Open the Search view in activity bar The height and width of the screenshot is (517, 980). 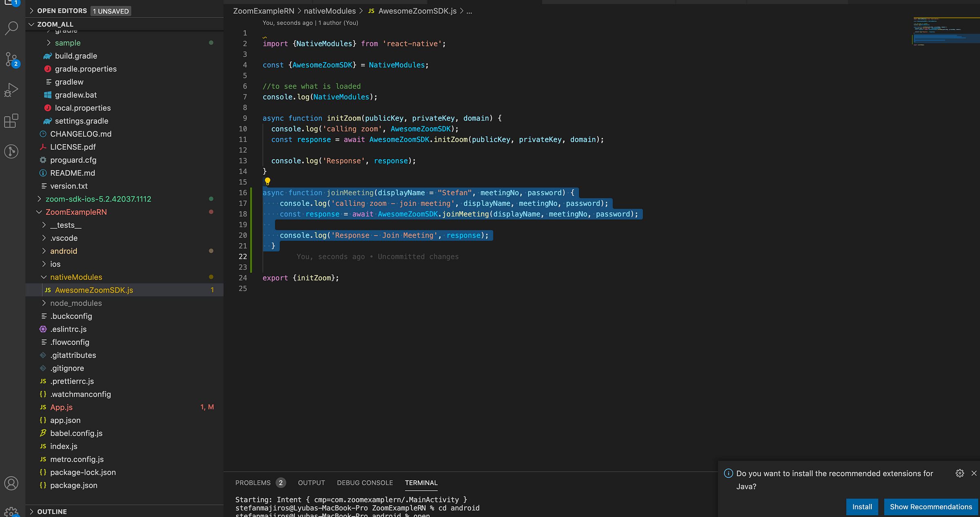coord(11,28)
